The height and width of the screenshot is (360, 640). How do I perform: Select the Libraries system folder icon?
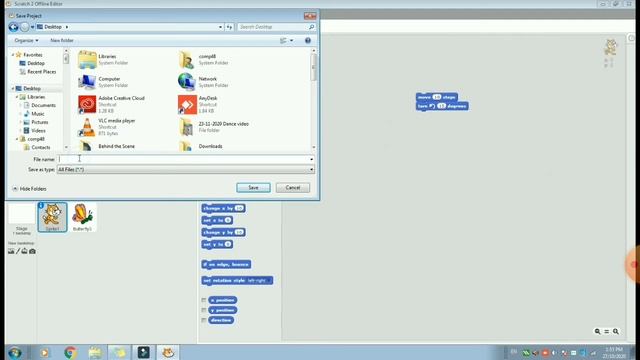coord(87,60)
